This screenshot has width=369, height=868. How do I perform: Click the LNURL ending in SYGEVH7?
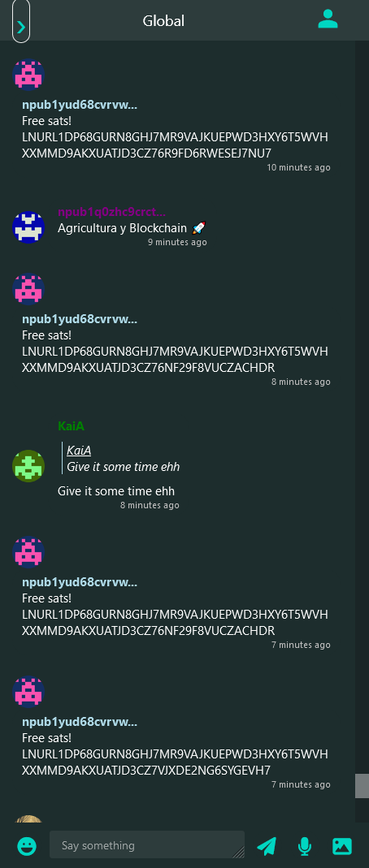[x=175, y=762]
